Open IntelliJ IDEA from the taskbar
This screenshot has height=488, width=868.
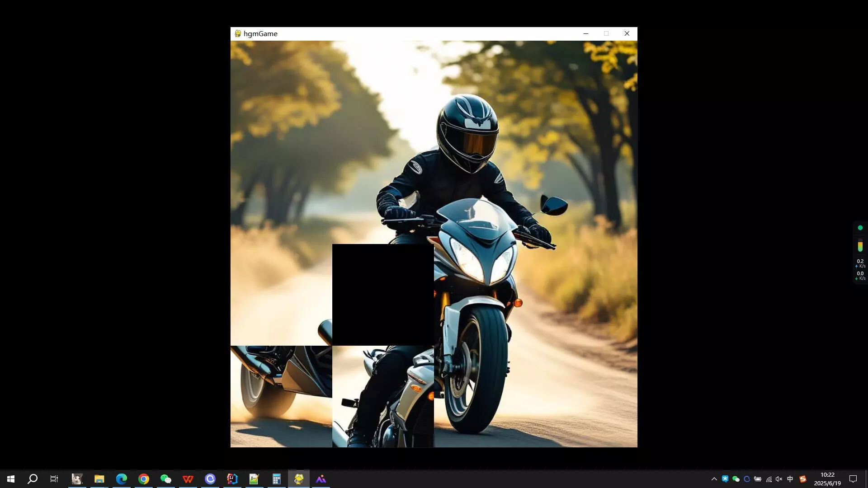(232, 479)
